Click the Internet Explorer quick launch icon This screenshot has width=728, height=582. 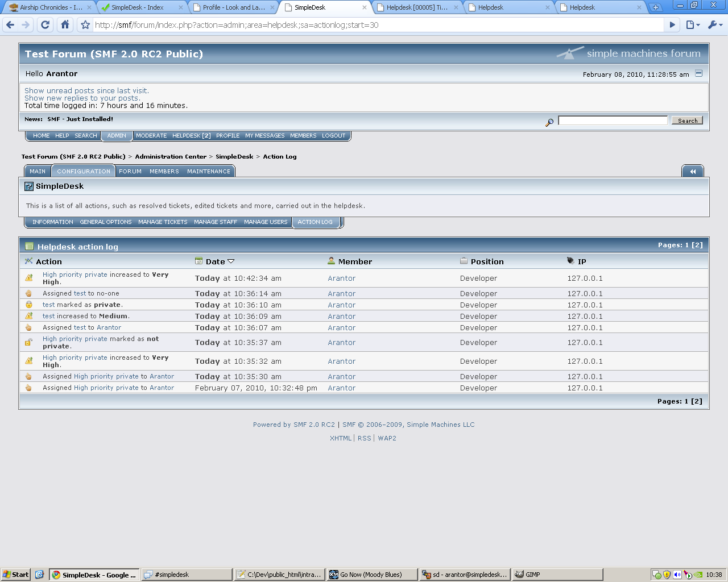click(x=39, y=575)
